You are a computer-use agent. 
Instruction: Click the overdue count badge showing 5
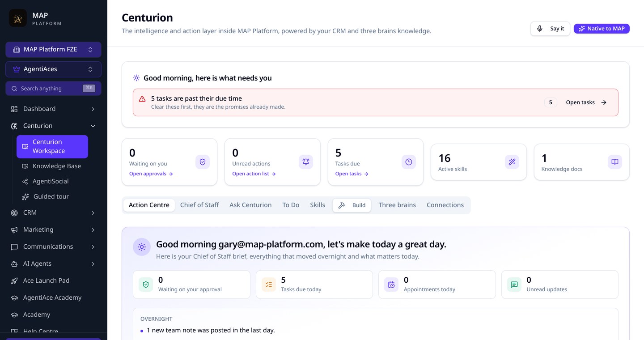[551, 102]
